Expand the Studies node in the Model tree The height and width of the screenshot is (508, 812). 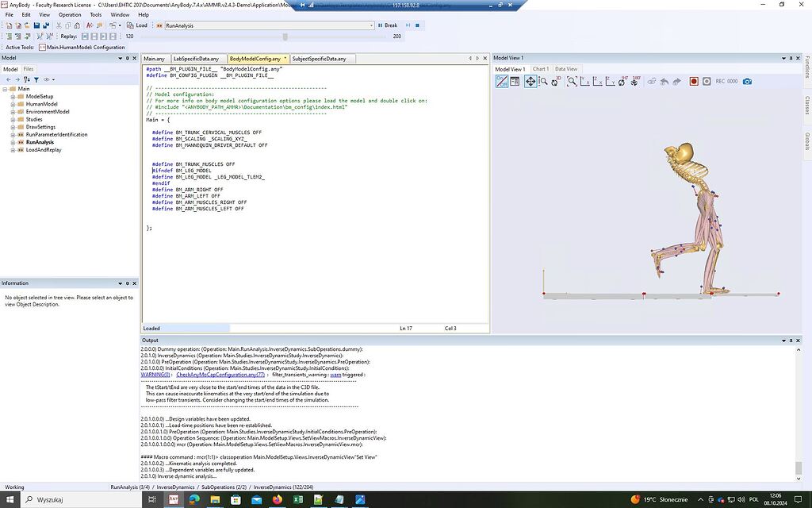coord(13,119)
